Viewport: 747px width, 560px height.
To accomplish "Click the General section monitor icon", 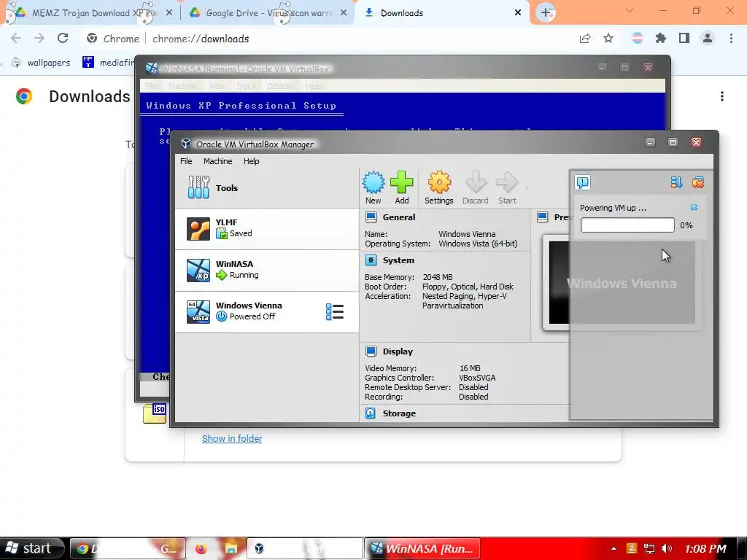I will point(371,217).
